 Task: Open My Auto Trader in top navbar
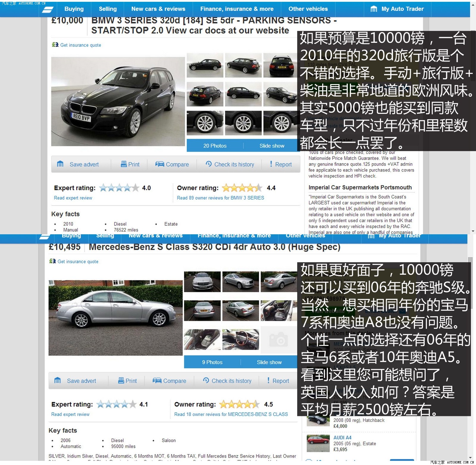[403, 9]
